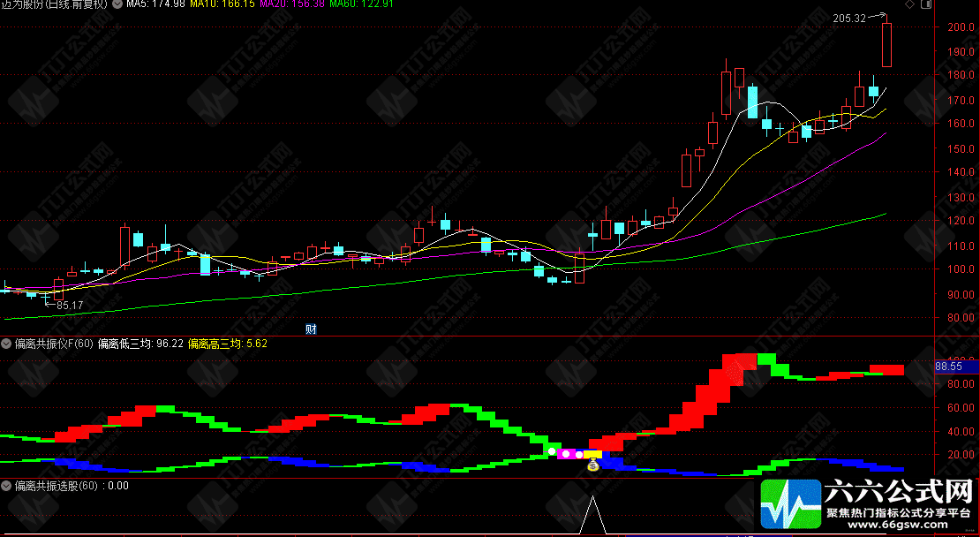This screenshot has width=980, height=537.
Task: Click the 205.32 high price label
Action: click(849, 19)
